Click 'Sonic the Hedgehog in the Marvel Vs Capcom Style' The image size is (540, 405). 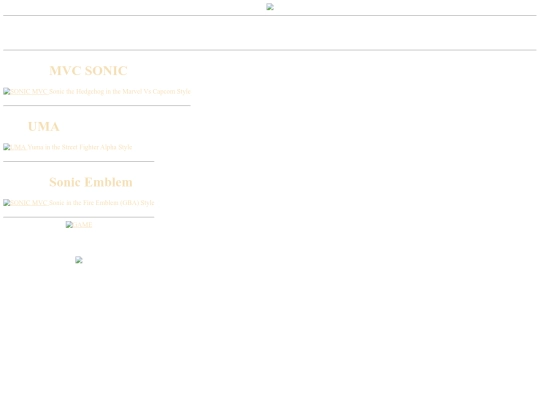coord(120,91)
